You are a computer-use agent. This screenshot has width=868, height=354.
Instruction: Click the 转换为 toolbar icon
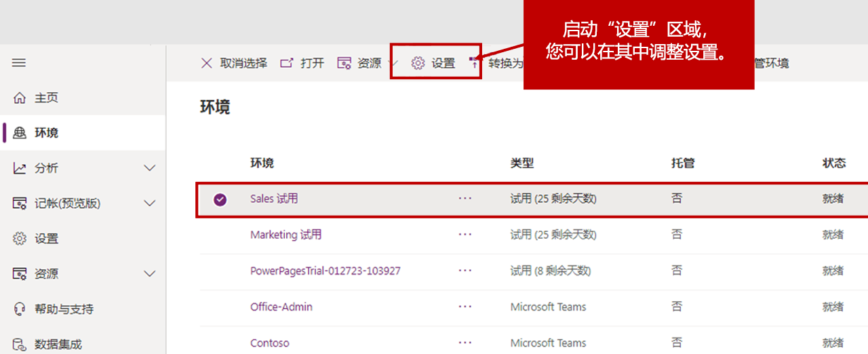pyautogui.click(x=475, y=63)
